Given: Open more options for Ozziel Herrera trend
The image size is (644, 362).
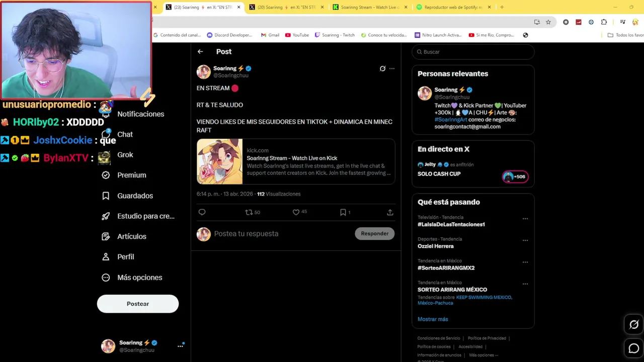Looking at the screenshot, I should (x=525, y=240).
